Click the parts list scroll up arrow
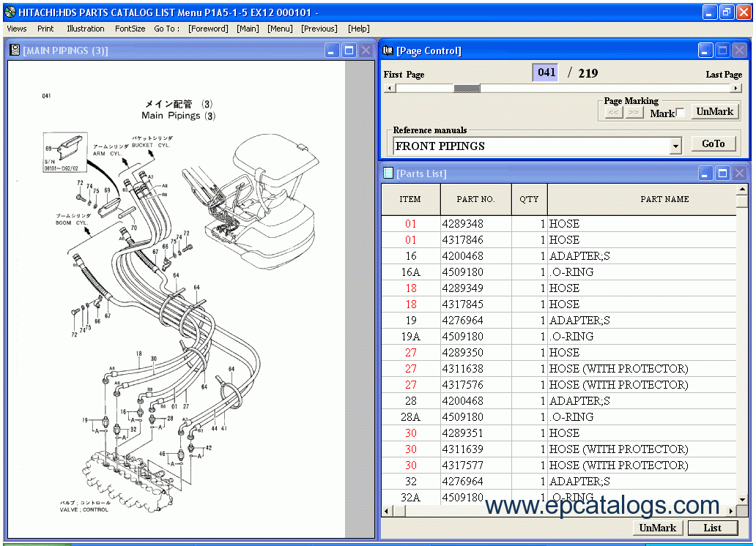 pos(742,188)
